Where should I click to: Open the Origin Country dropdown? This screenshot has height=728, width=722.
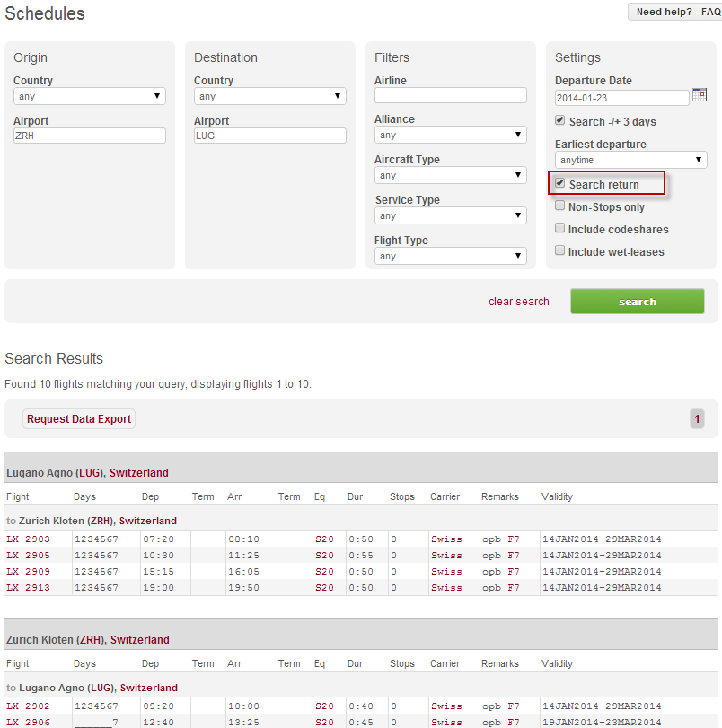89,96
